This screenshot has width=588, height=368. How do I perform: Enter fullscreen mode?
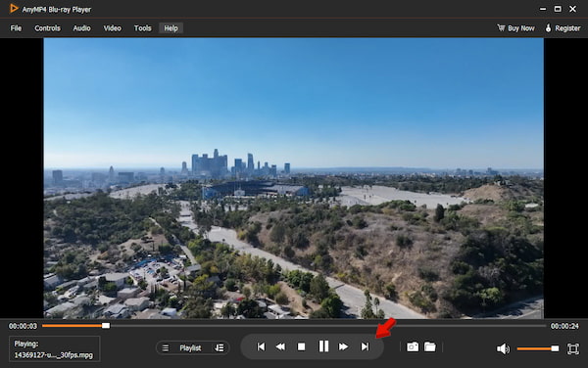pos(573,348)
